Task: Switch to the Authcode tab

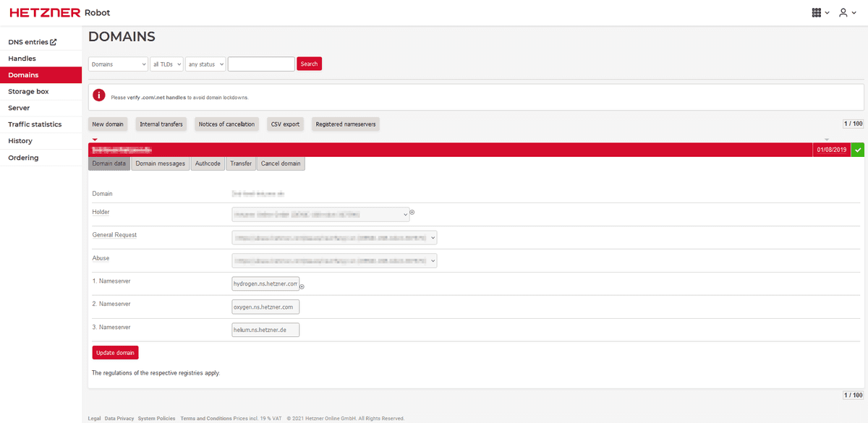Action: click(208, 163)
